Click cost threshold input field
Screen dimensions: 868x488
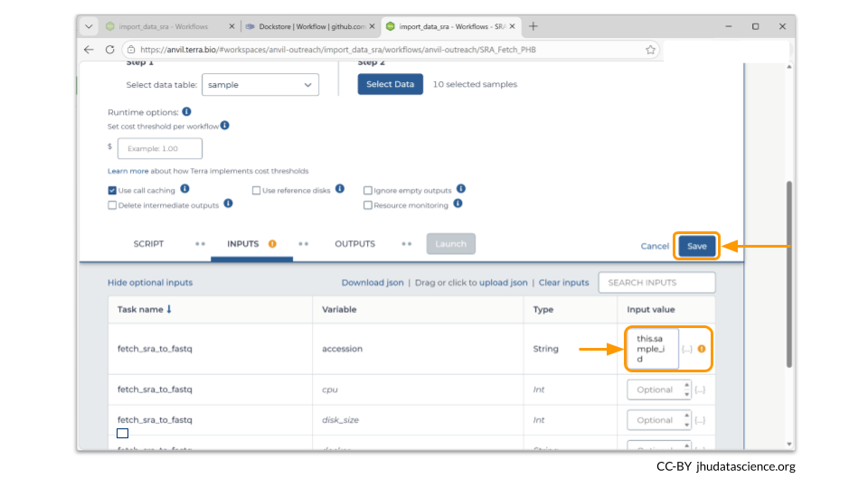pos(160,148)
